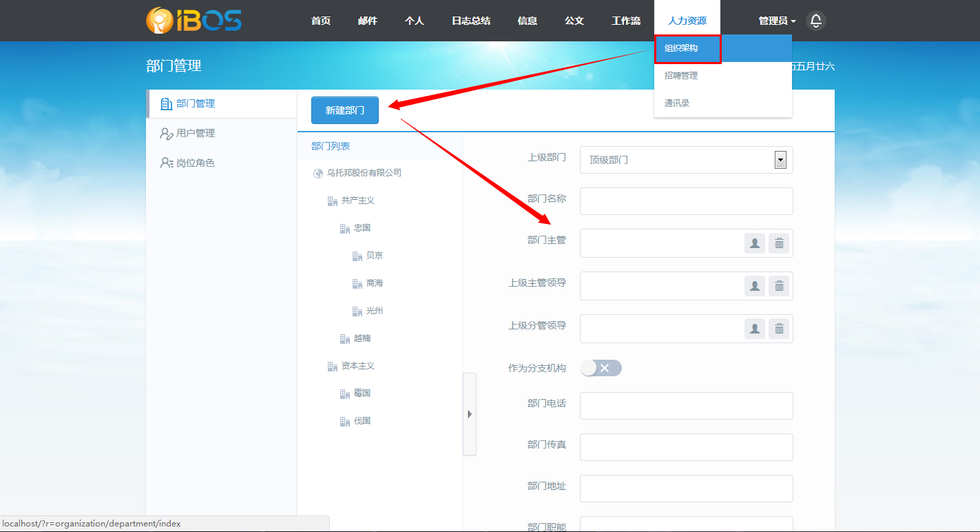The width and height of the screenshot is (980, 532).
Task: Click the 岗位角色 sidebar role icon
Action: click(166, 163)
